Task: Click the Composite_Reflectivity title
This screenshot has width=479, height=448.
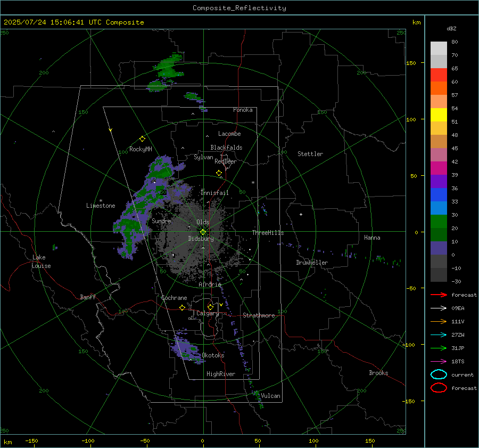Action: pyautogui.click(x=240, y=8)
